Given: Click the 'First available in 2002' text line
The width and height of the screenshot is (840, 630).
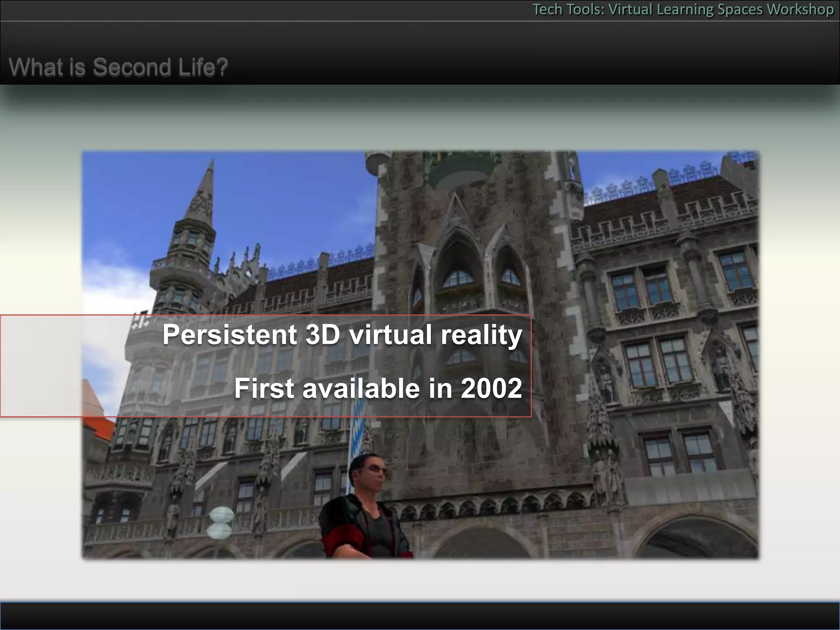Looking at the screenshot, I should pos(378,388).
